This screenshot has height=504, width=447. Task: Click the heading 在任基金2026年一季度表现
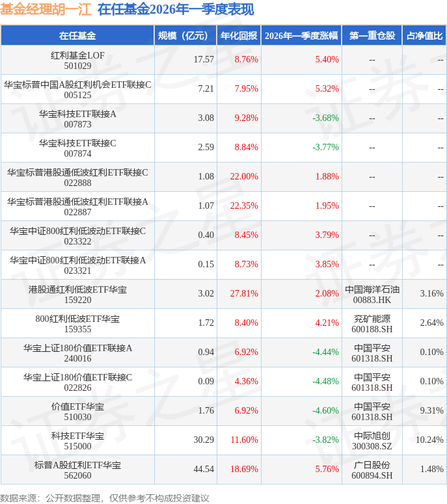coord(176,9)
